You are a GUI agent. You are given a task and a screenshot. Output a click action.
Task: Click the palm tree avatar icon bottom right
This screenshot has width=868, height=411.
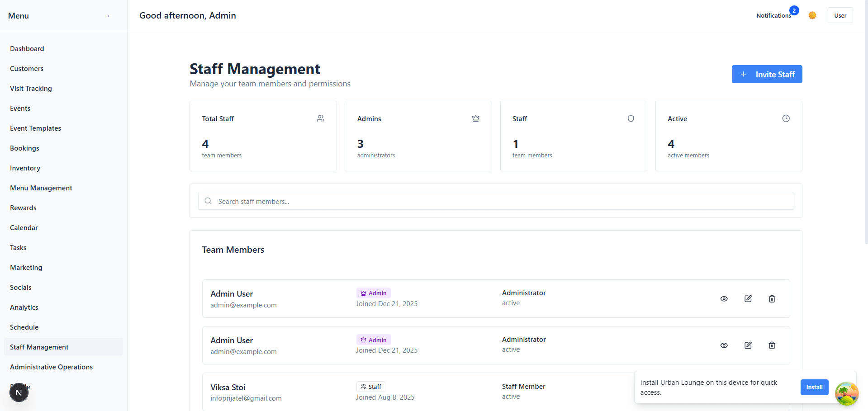tap(847, 393)
